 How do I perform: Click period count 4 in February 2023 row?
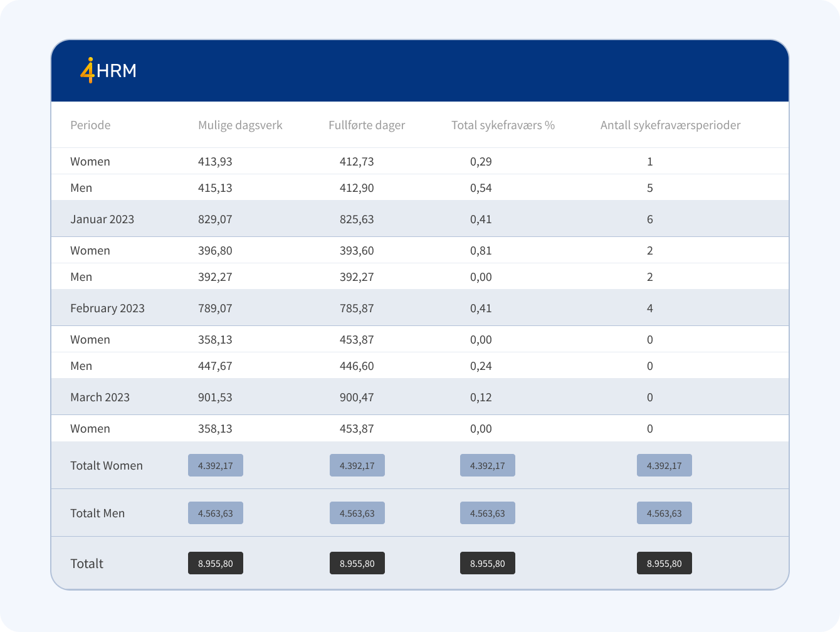650,308
